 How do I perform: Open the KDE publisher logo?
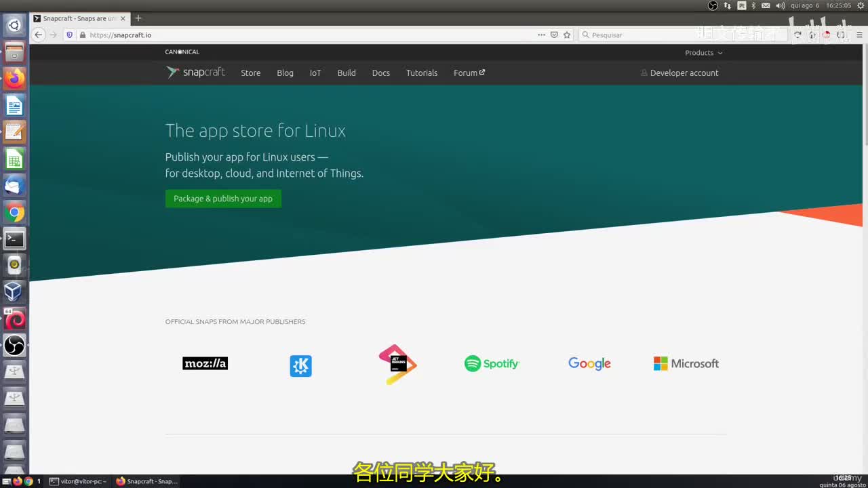pos(300,366)
